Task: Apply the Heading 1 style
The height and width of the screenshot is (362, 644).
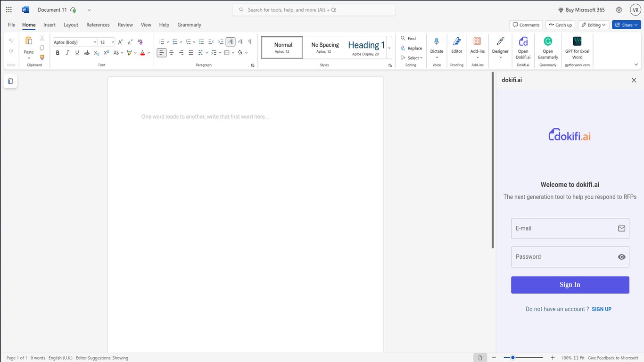Action: [366, 48]
